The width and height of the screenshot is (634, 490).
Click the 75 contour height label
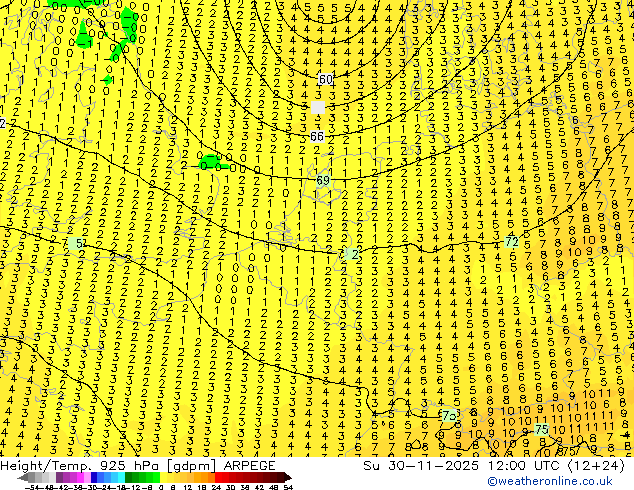pos(541,429)
